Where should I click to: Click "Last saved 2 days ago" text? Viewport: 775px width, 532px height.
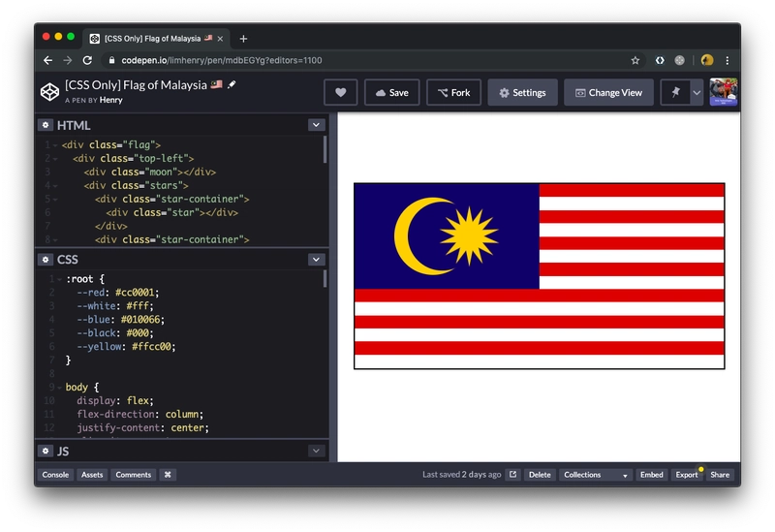[x=462, y=475]
